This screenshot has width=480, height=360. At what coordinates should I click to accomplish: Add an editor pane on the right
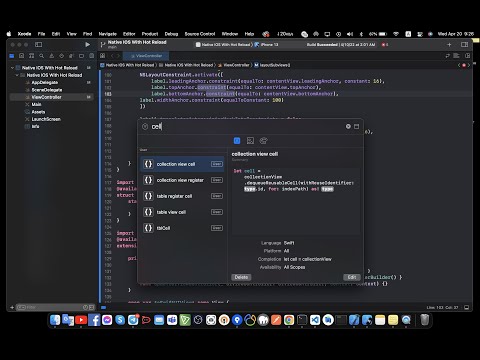[468, 56]
